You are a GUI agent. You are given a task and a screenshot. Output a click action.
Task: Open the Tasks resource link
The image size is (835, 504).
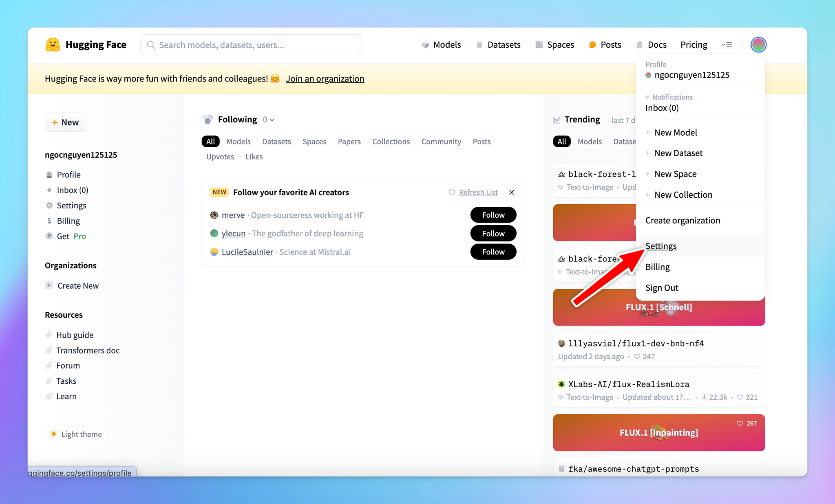pos(66,381)
